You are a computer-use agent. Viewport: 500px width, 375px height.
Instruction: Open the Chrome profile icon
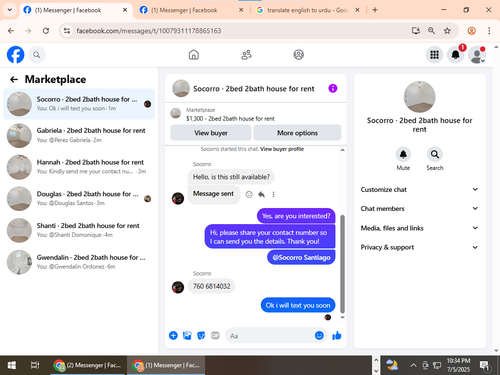(471, 31)
